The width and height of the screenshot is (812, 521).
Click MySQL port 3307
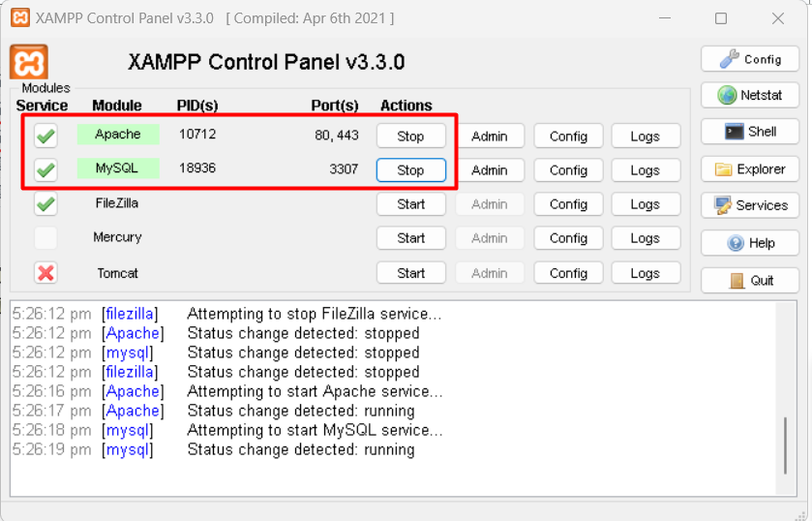344,169
